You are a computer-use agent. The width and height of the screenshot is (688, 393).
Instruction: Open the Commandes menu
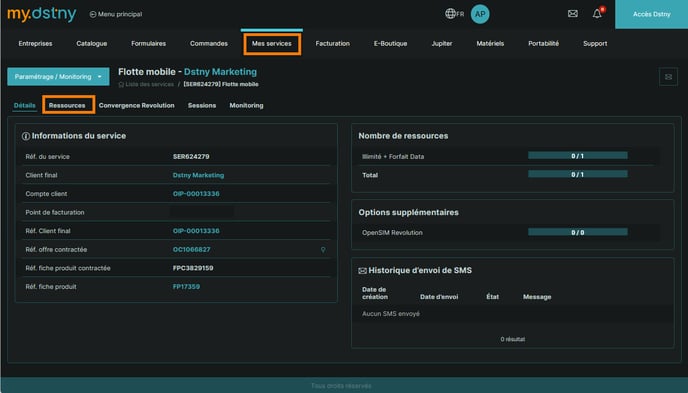click(x=209, y=43)
